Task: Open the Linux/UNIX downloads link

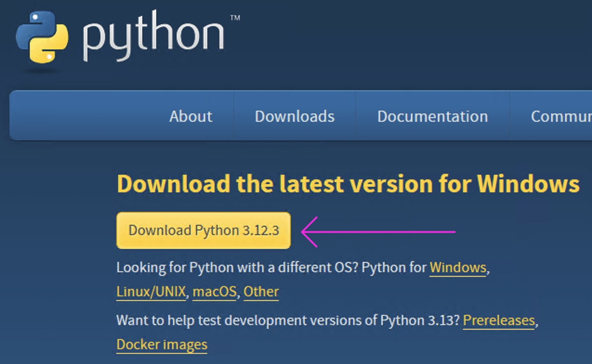Action: 150,292
